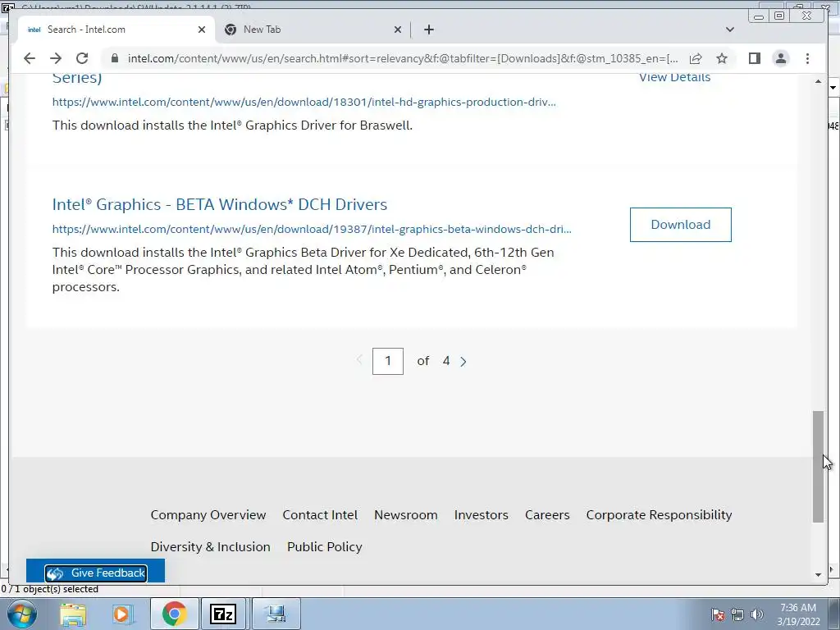840x630 pixels.
Task: Select Chrome in the taskbar
Action: pyautogui.click(x=174, y=614)
